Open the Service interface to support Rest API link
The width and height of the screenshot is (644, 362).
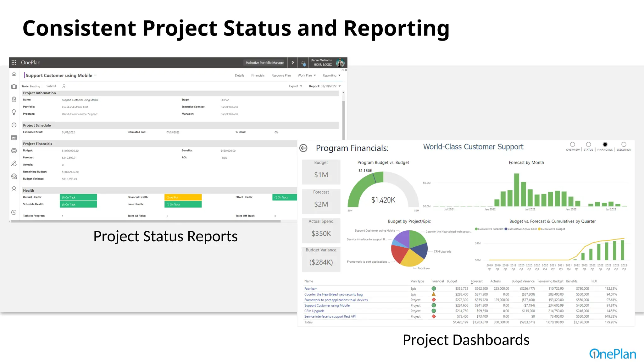click(x=330, y=316)
